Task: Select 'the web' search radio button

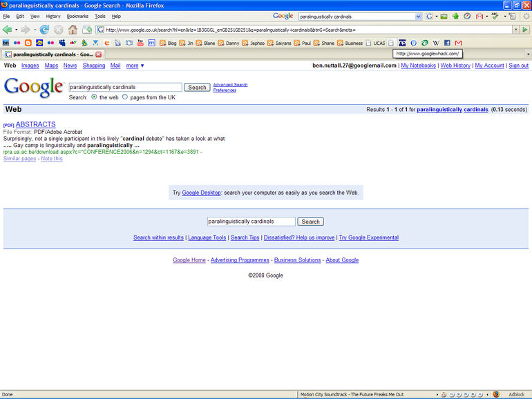Action: click(94, 97)
